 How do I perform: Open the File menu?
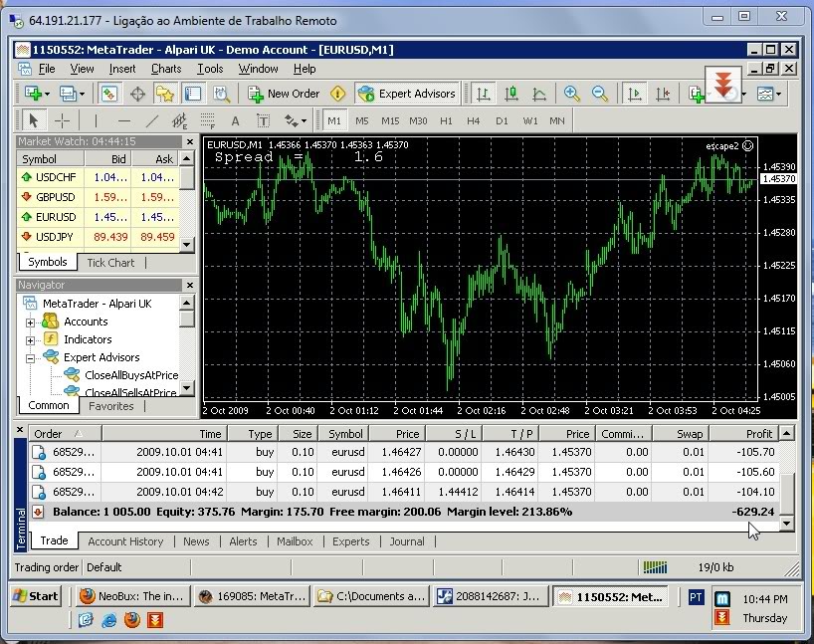[46, 69]
